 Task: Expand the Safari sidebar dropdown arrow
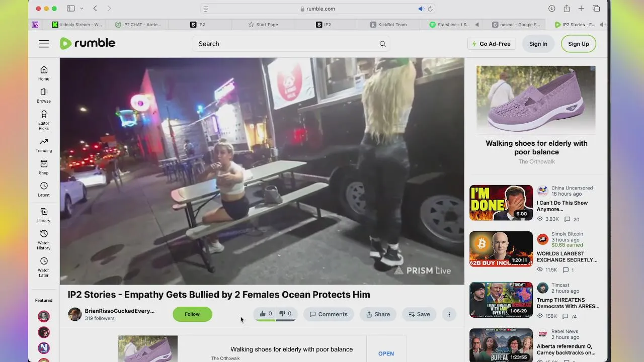click(82, 9)
